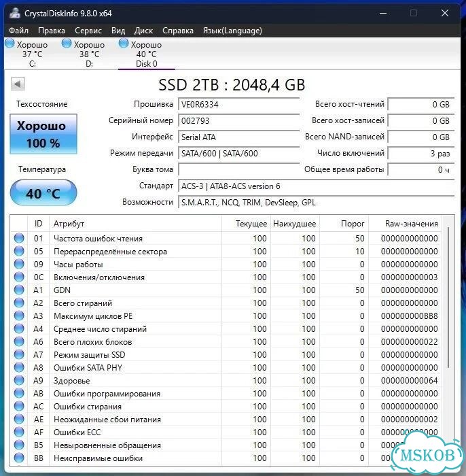Click the Всего NAND-записей value field
The image size is (466, 476).
(420, 137)
